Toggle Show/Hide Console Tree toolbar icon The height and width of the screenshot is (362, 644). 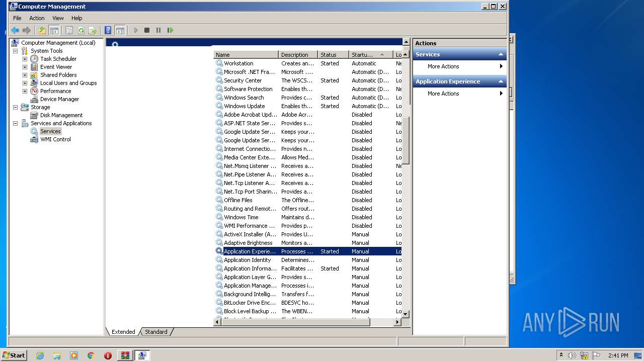pos(54,30)
